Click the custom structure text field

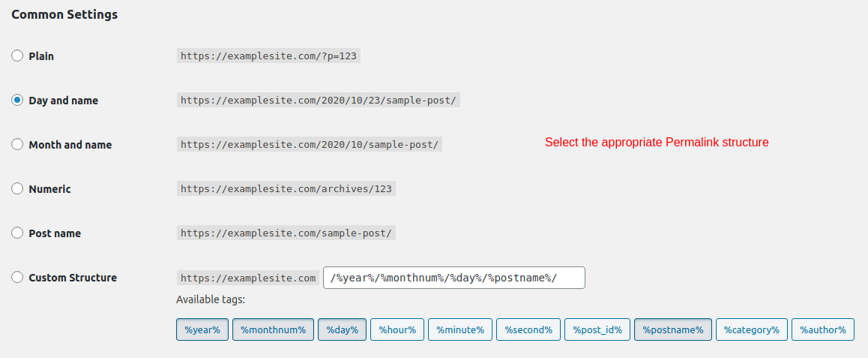(454, 278)
